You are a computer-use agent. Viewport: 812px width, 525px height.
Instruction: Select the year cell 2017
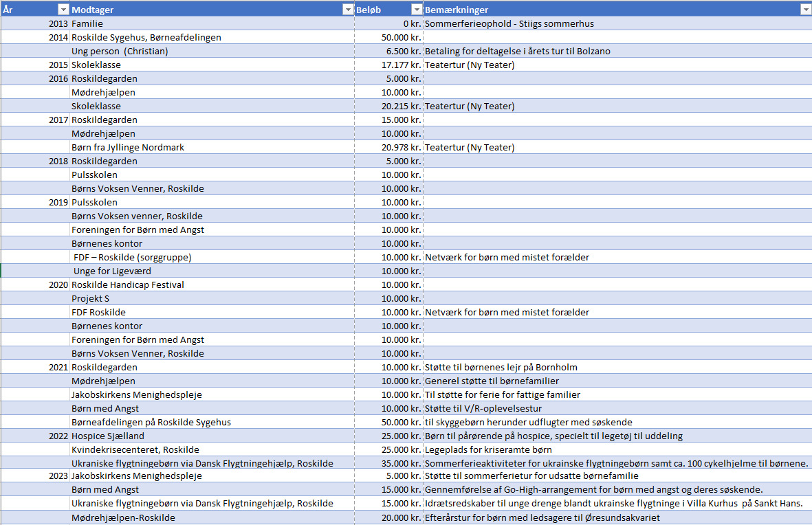[35, 120]
